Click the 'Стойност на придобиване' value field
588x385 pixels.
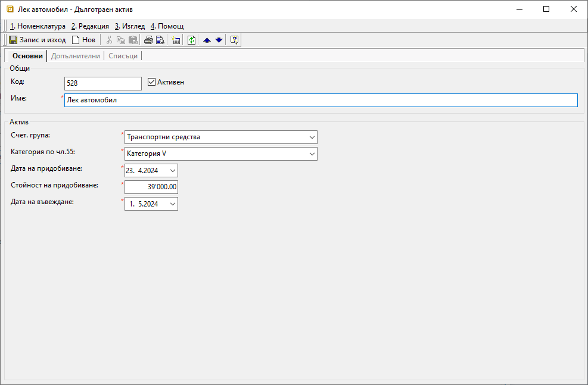click(x=151, y=187)
